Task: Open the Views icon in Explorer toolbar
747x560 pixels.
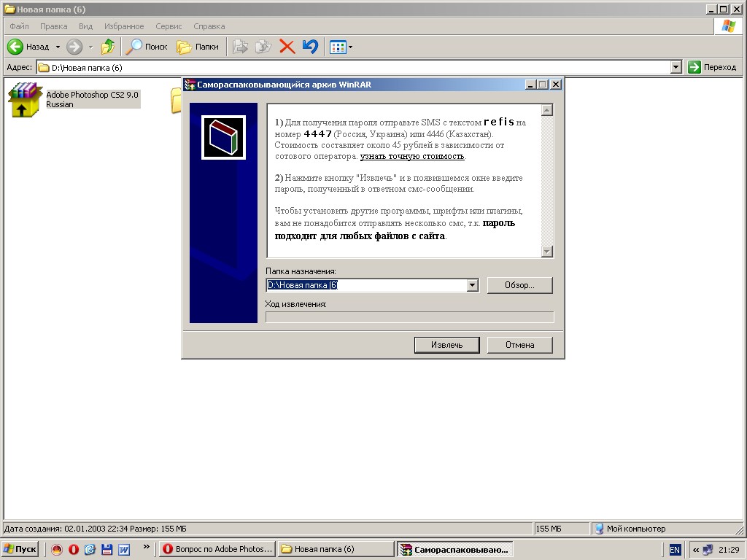Action: [338, 47]
